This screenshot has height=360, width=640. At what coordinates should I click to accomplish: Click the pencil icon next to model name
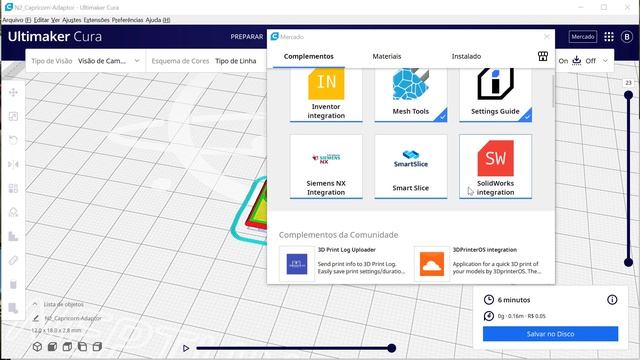pyautogui.click(x=36, y=318)
